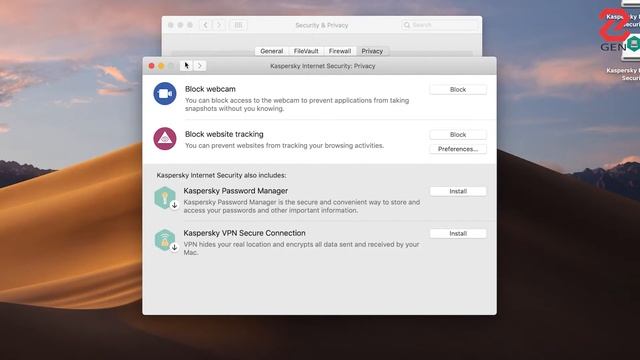Install Kaspersky VPN Secure Connection

[458, 233]
